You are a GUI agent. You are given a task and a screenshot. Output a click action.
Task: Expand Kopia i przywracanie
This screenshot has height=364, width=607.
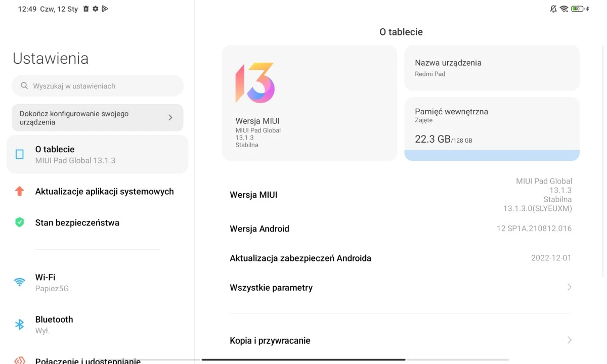(x=569, y=340)
